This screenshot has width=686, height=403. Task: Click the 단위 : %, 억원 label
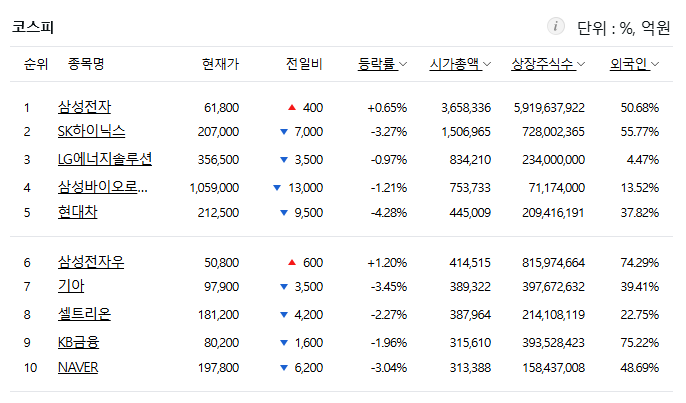(623, 28)
